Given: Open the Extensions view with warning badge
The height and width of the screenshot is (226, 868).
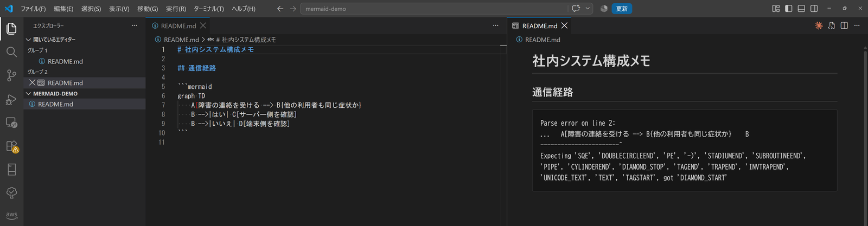Looking at the screenshot, I should pyautogui.click(x=11, y=146).
